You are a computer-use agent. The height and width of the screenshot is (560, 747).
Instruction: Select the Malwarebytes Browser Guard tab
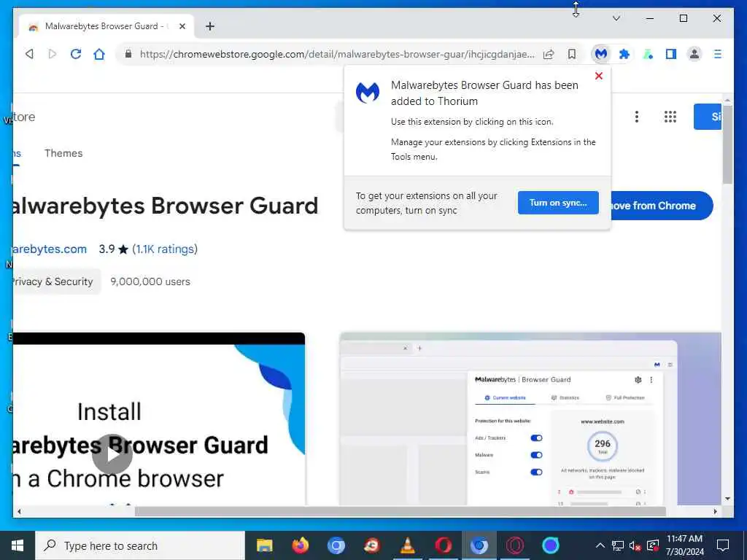tap(106, 26)
